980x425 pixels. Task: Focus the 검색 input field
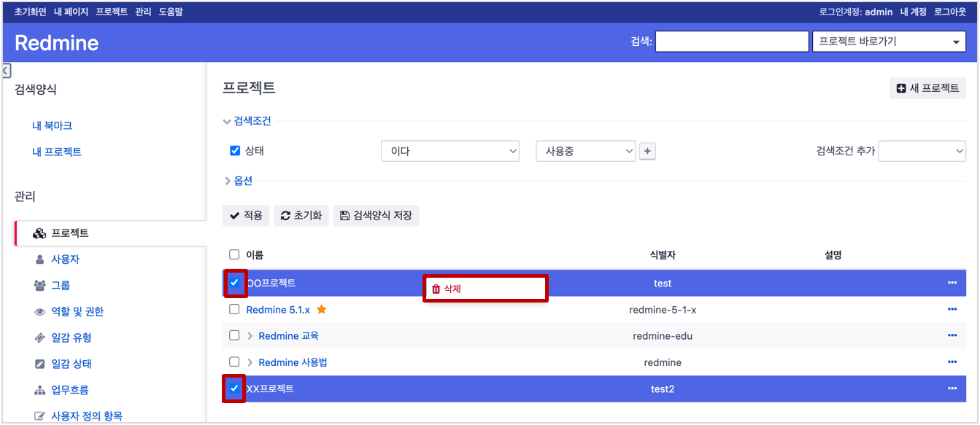click(x=732, y=42)
